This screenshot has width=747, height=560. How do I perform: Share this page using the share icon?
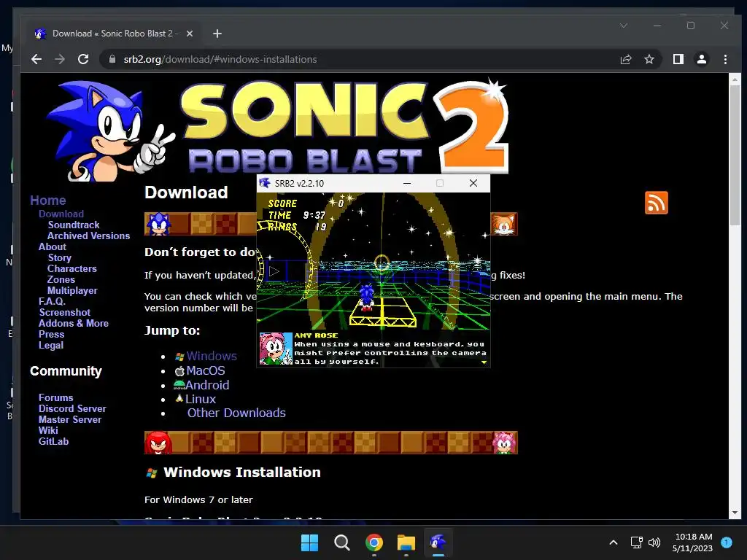[x=626, y=59]
